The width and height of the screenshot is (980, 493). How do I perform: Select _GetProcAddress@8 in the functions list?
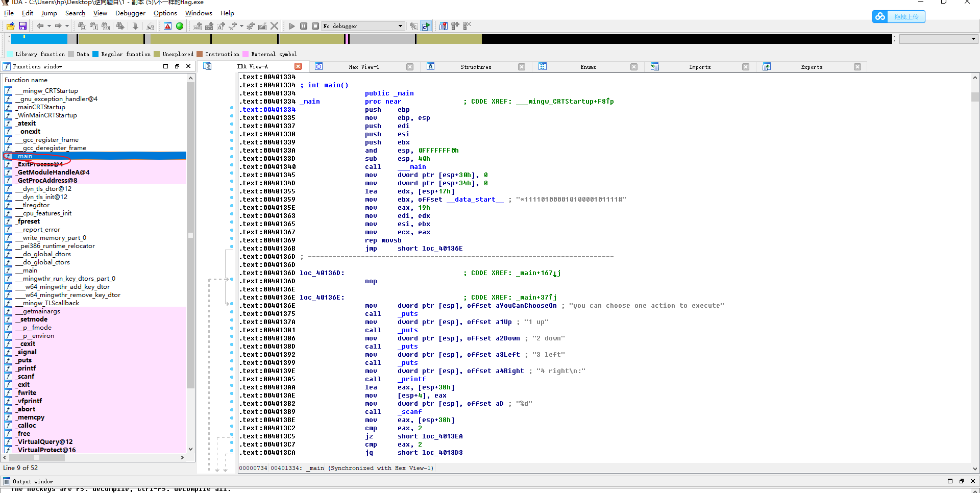[47, 181]
